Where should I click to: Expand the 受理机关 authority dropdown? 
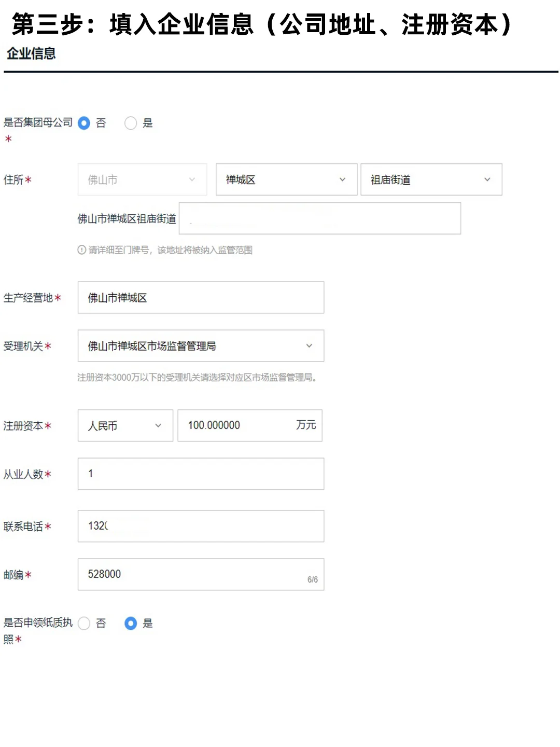[x=201, y=346]
